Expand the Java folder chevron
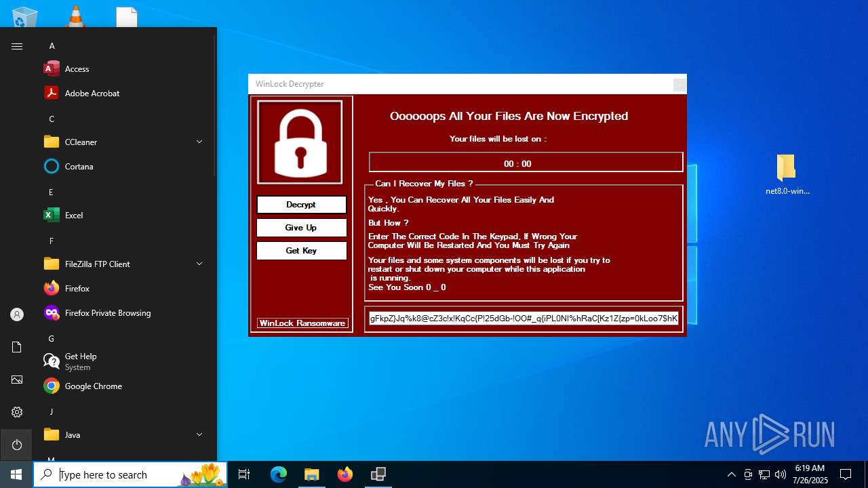This screenshot has width=868, height=488. click(x=199, y=434)
